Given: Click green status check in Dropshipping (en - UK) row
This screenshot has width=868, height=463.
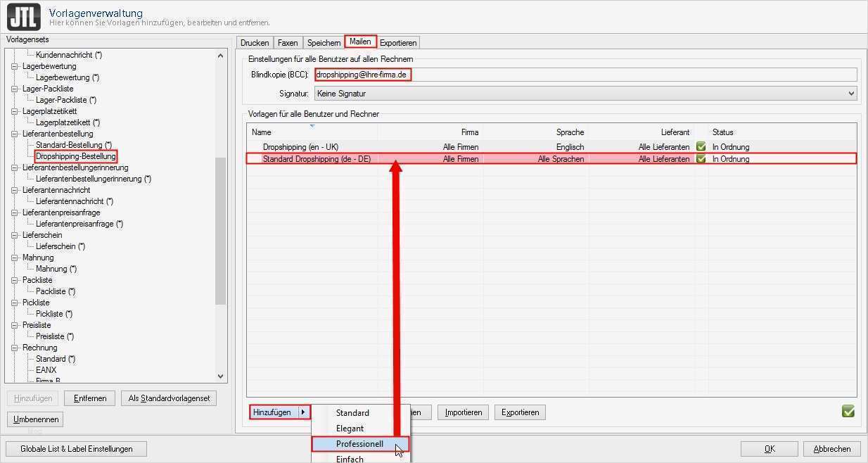Looking at the screenshot, I should pyautogui.click(x=701, y=147).
